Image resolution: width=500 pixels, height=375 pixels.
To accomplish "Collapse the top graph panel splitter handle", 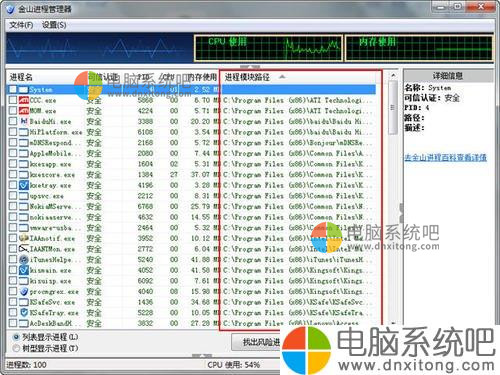I will (x=249, y=67).
